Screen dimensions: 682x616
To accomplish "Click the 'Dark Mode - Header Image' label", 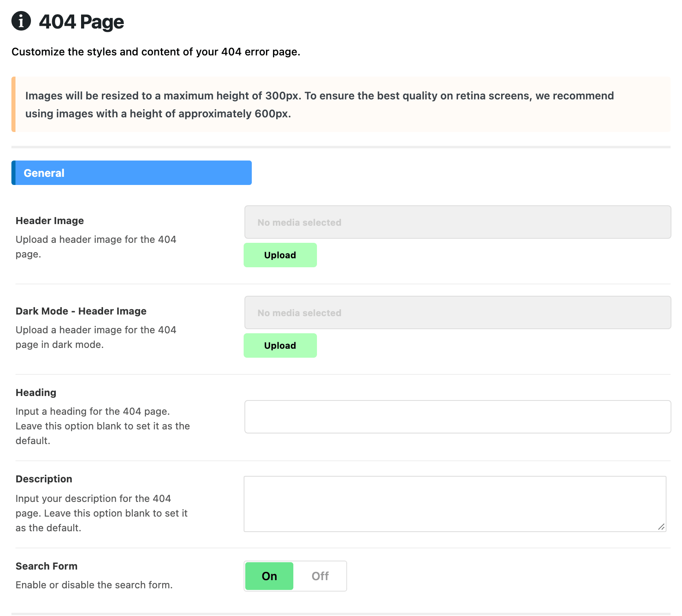I will (x=81, y=311).
